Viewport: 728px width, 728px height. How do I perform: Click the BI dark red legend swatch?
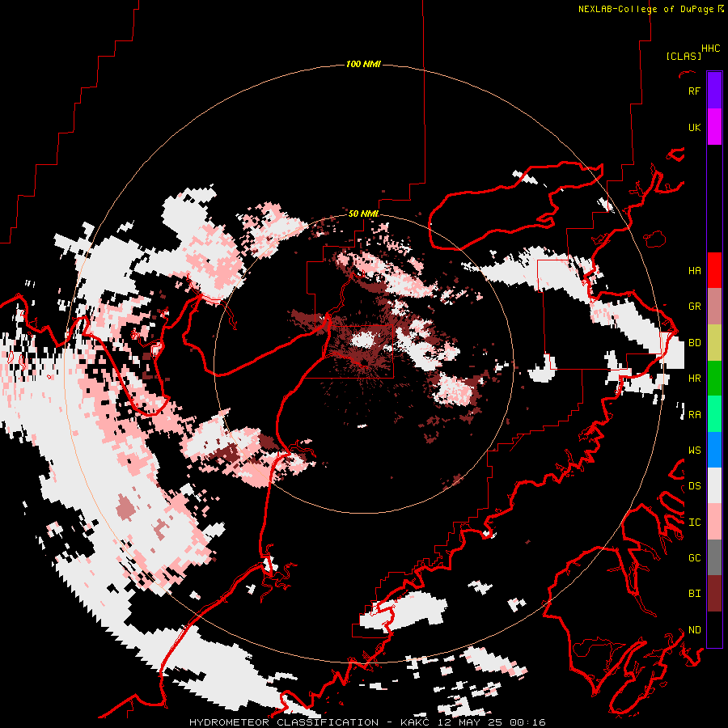tap(714, 594)
